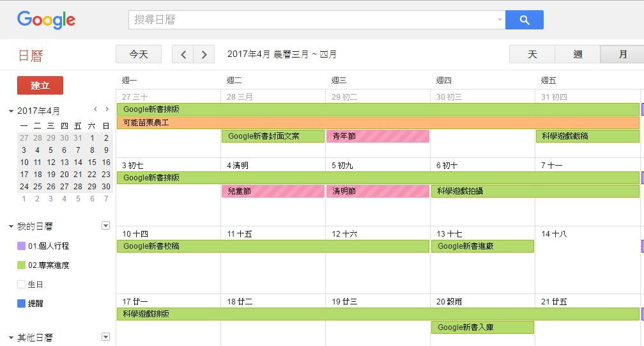Collapse the 2017年4月 mini calendar
The image size is (644, 346).
tap(11, 111)
